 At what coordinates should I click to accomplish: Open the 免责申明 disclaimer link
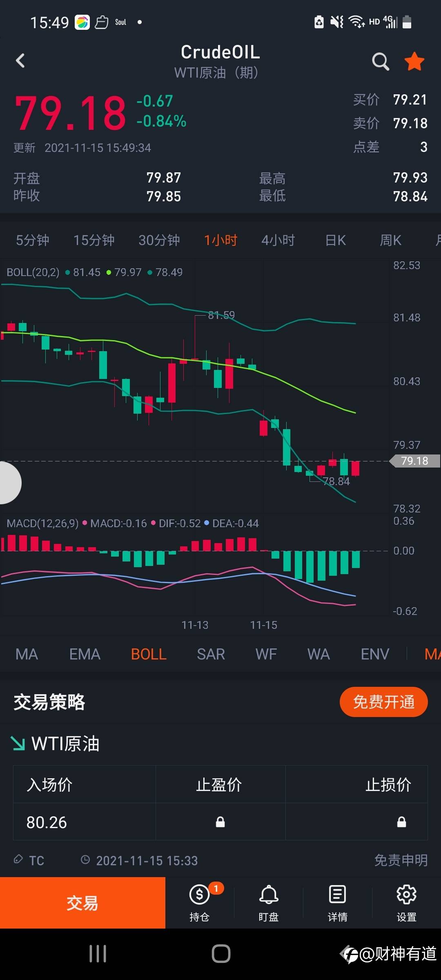coord(401,860)
